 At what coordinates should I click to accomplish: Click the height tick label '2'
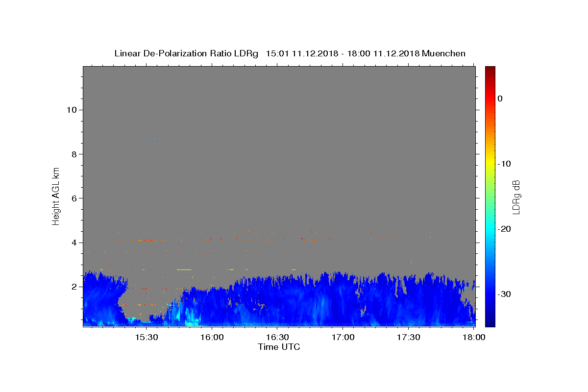pyautogui.click(x=74, y=287)
